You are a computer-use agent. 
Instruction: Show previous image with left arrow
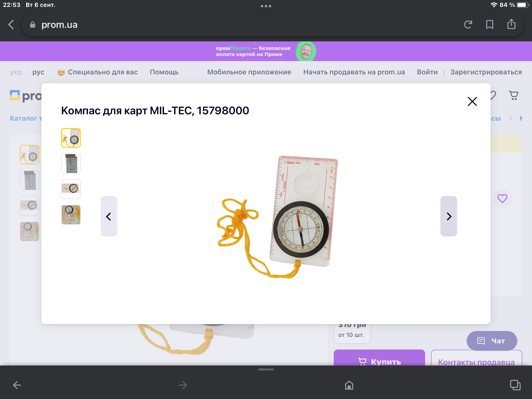[109, 216]
